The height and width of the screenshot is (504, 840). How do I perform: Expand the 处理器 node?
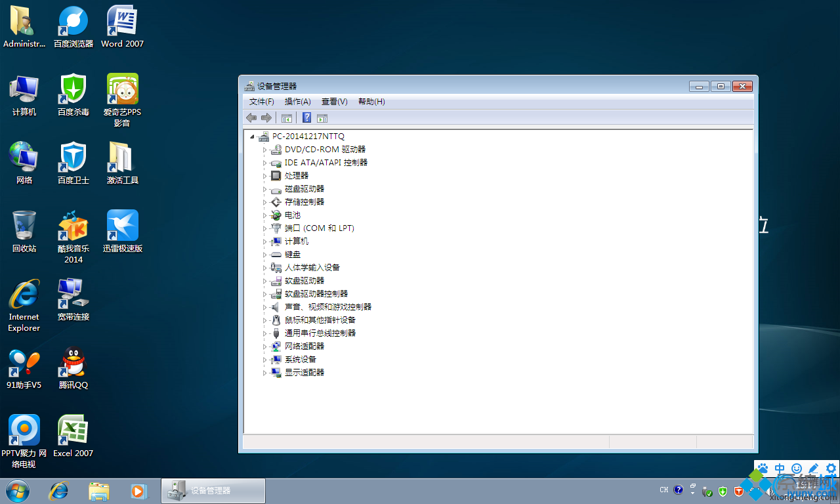(265, 176)
